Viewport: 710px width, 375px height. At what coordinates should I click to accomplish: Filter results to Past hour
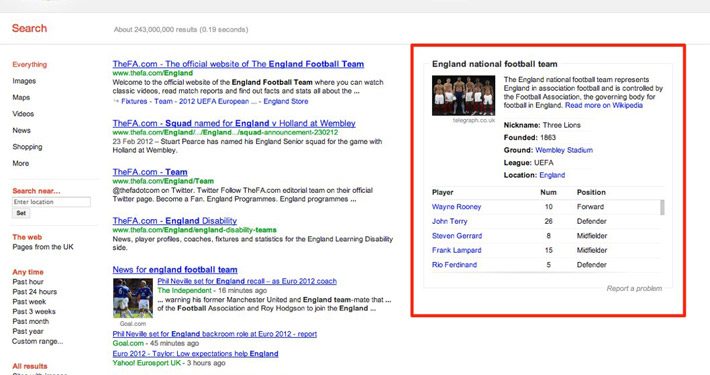coord(28,282)
